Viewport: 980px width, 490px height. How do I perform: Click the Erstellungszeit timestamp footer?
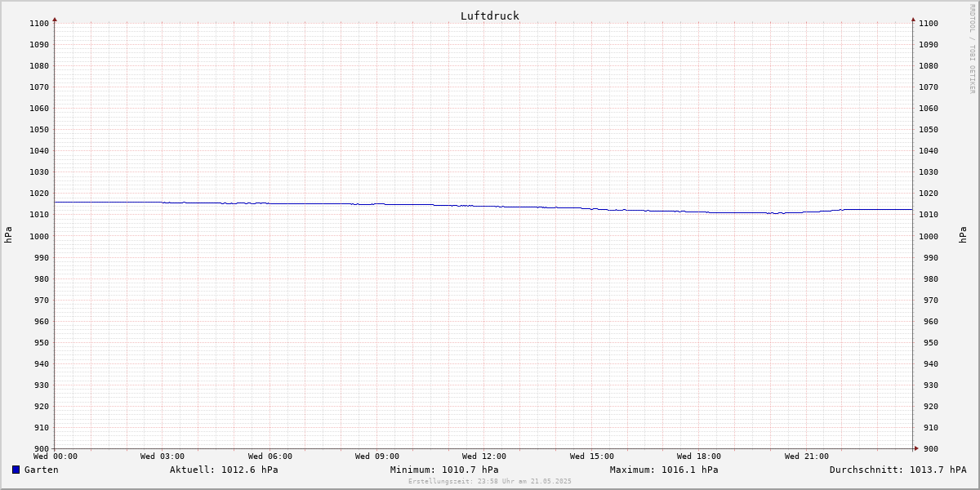(490, 481)
